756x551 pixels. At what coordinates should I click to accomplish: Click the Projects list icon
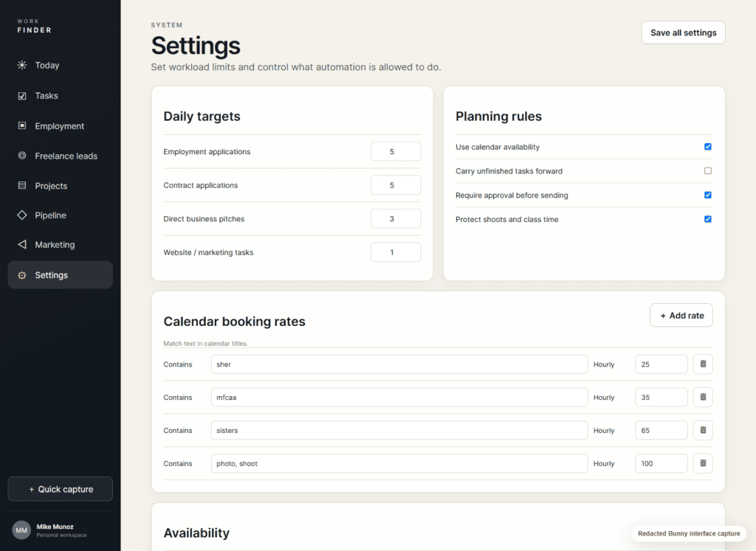tap(22, 185)
